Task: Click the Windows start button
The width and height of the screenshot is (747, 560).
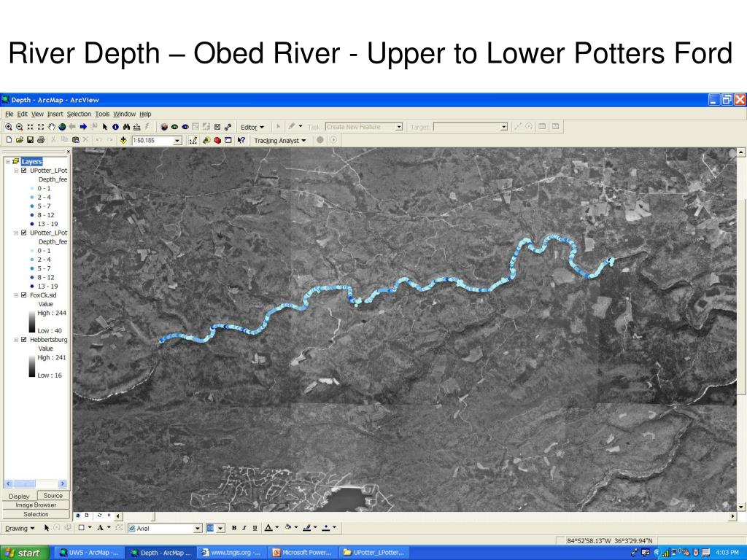Action: tap(24, 553)
